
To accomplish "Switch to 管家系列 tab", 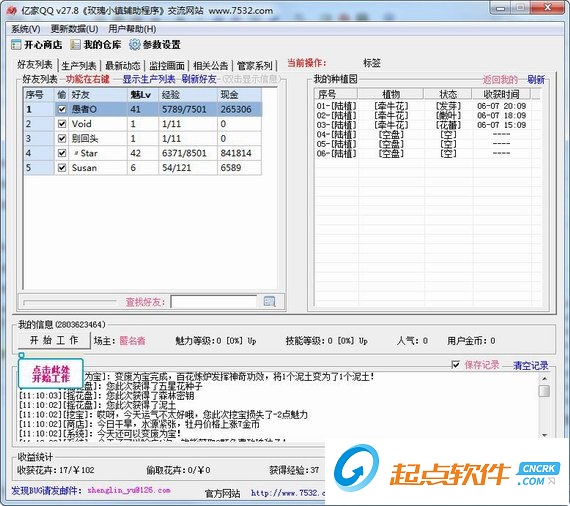I will (254, 66).
